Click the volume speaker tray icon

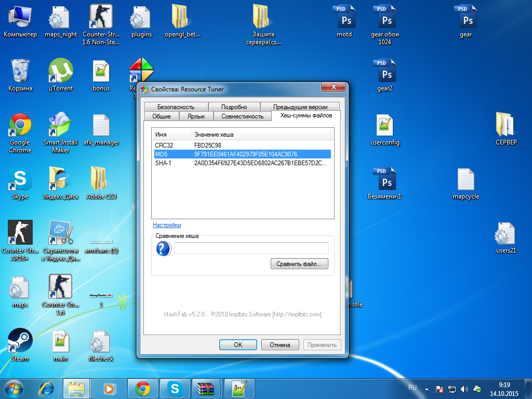[464, 389]
